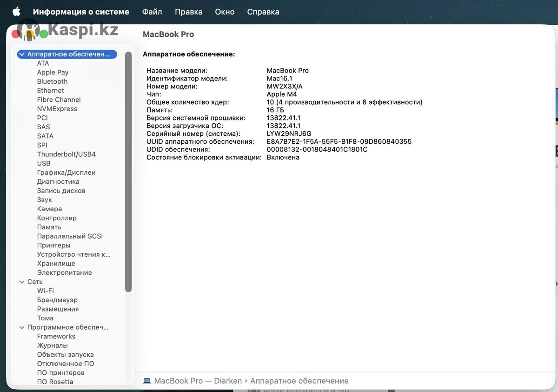The image size is (558, 392).
Task: Open the Файл menu
Action: point(152,12)
